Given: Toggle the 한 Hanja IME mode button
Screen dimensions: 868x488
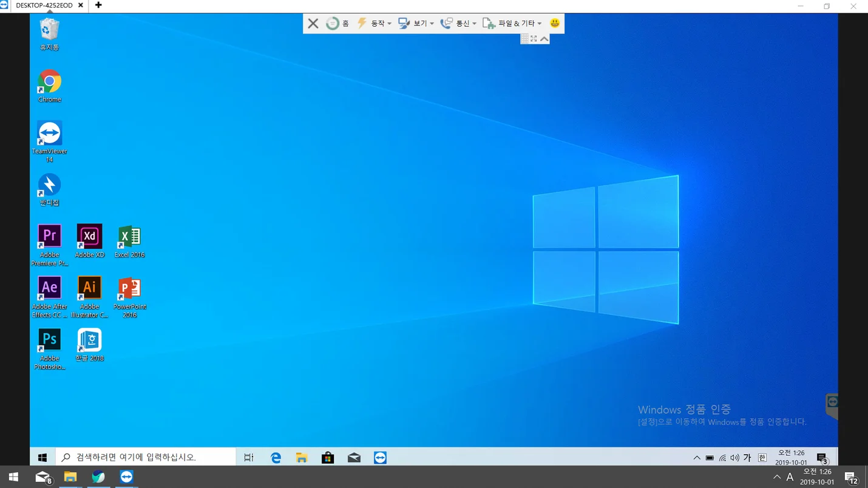Looking at the screenshot, I should coord(762,458).
